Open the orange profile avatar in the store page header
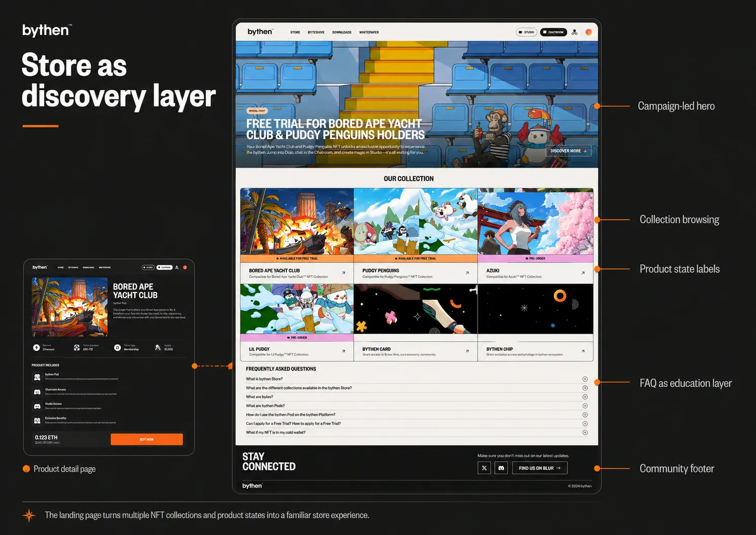756x535 pixels. click(x=589, y=32)
